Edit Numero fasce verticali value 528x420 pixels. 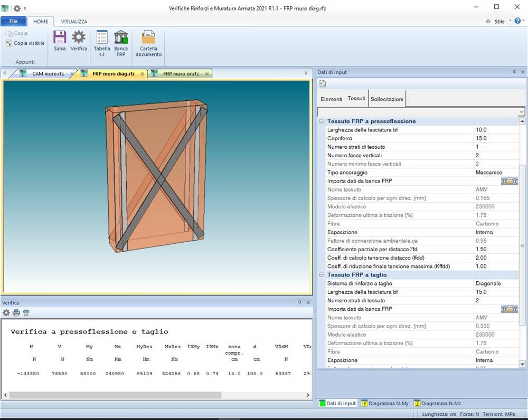(x=496, y=155)
